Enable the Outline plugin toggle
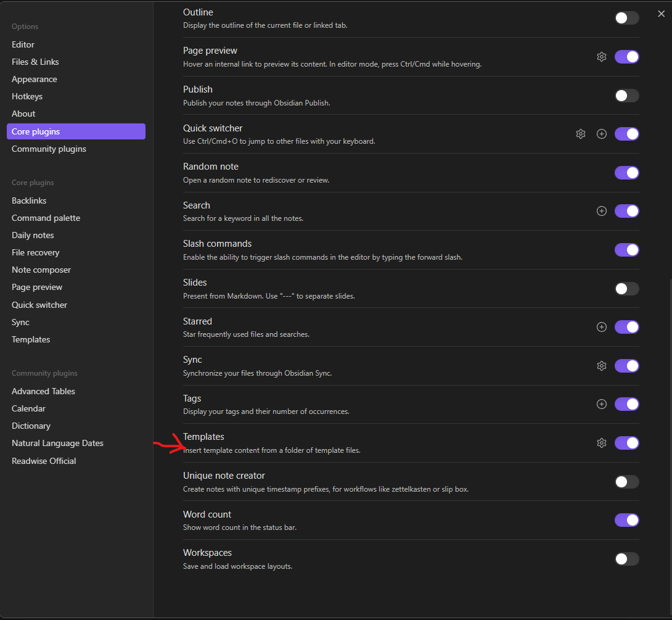The height and width of the screenshot is (620, 672). [626, 18]
